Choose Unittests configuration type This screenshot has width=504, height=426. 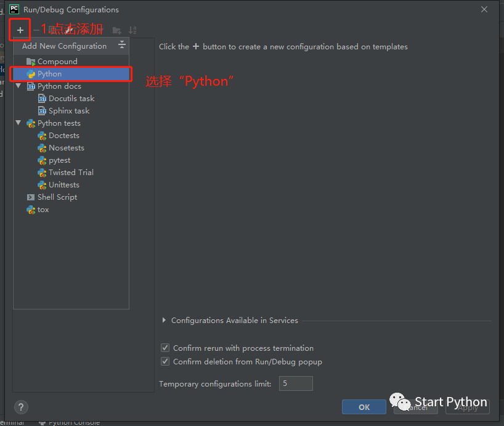tap(64, 185)
